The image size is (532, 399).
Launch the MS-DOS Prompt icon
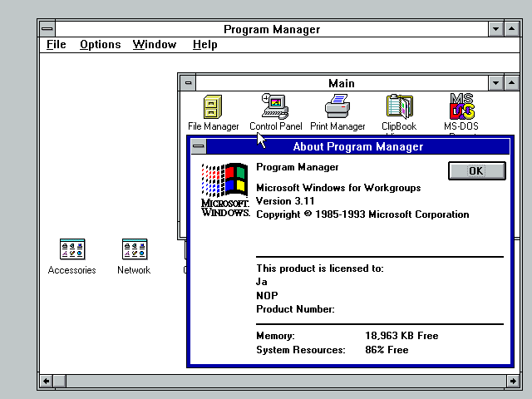coord(462,106)
